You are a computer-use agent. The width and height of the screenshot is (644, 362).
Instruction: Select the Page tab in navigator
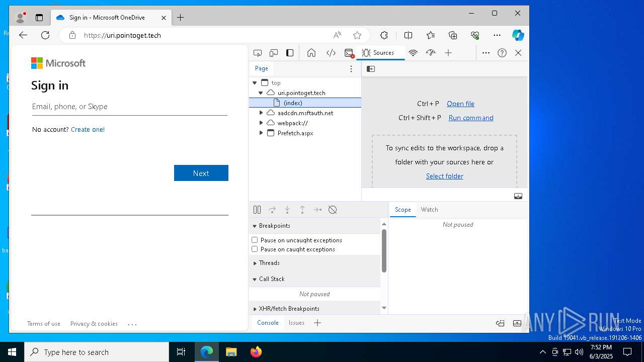(261, 69)
